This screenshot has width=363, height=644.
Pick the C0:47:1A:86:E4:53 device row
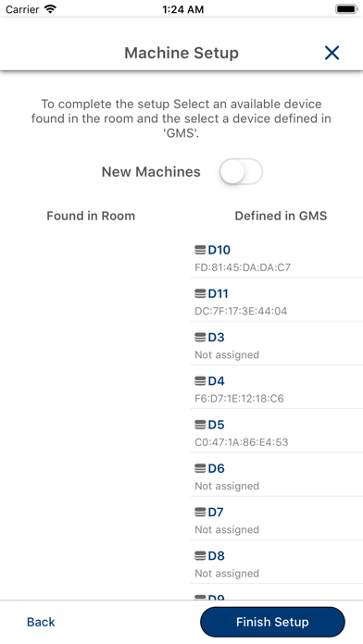pyautogui.click(x=276, y=431)
